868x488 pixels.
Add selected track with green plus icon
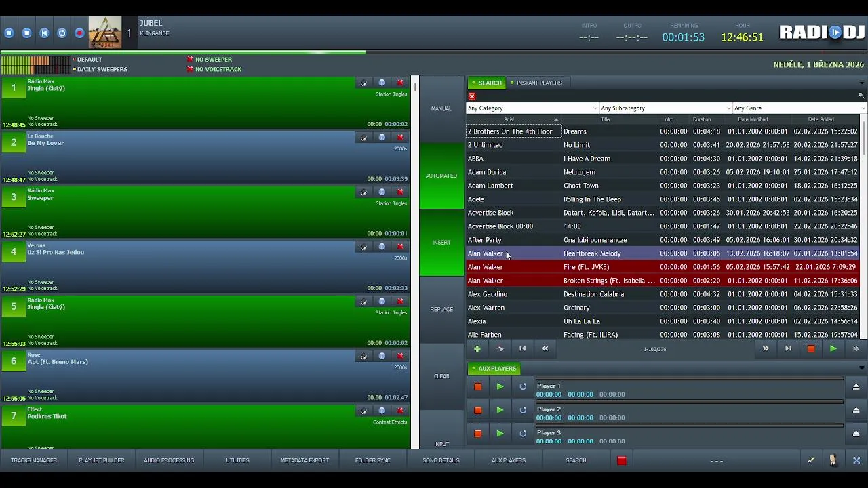point(477,348)
